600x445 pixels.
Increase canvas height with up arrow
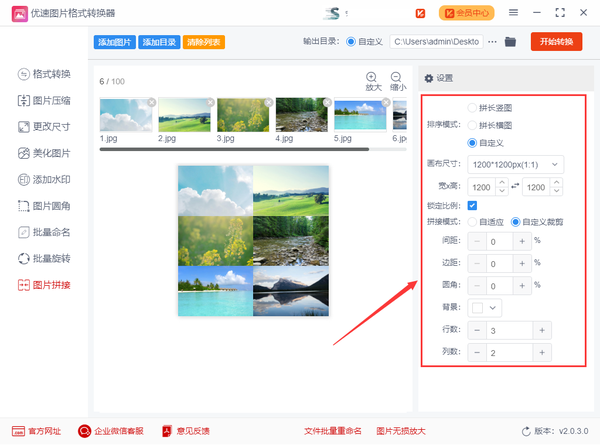[556, 183]
